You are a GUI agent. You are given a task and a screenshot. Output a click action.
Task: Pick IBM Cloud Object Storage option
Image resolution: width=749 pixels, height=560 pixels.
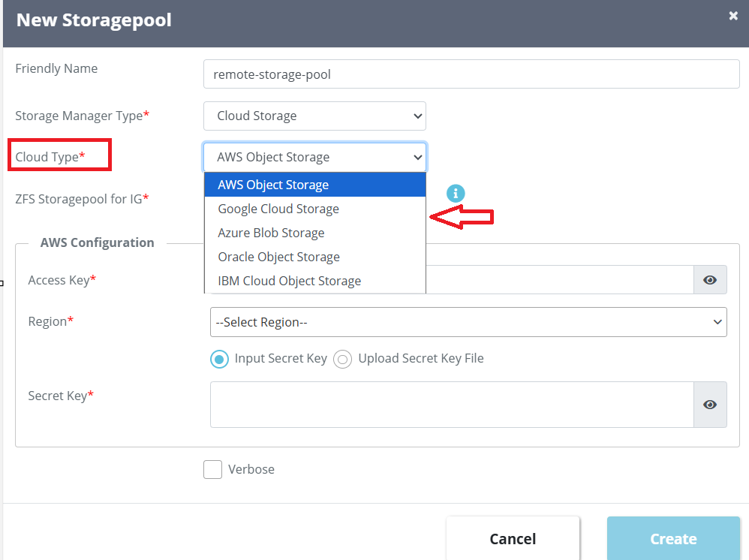pos(314,281)
